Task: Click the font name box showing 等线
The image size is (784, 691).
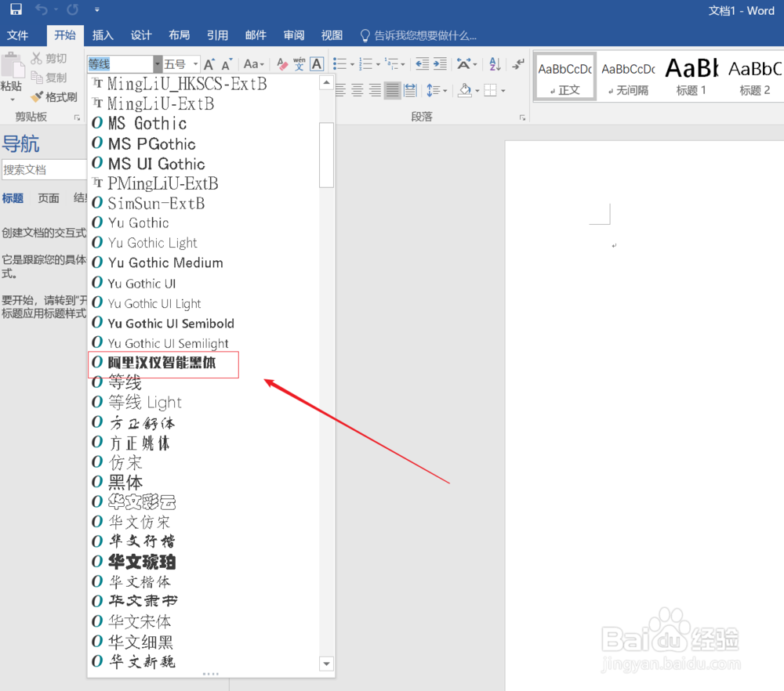Action: pos(120,64)
